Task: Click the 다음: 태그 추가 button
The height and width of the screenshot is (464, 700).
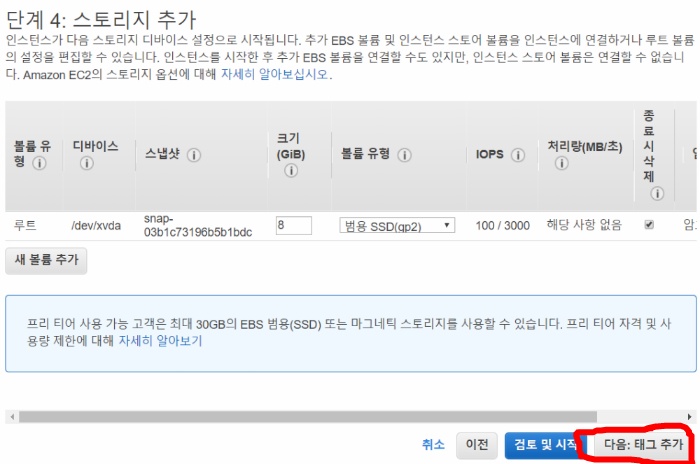Action: 643,444
